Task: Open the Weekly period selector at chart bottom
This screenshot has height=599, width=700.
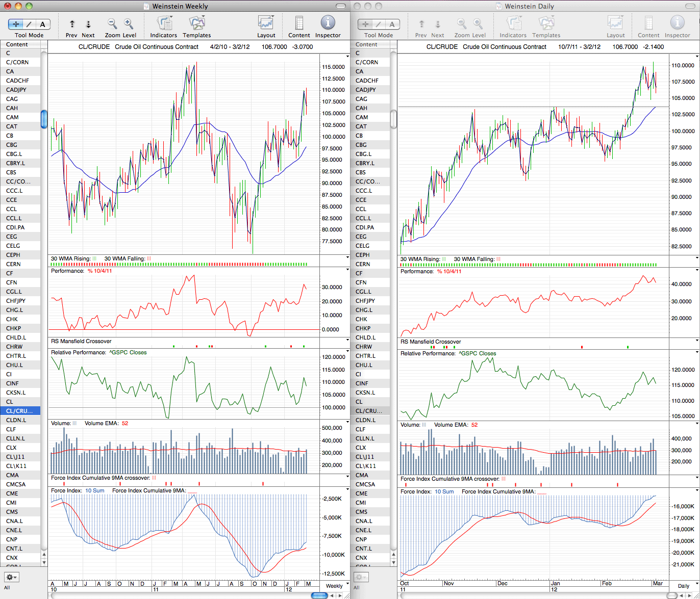Action: coord(334,586)
